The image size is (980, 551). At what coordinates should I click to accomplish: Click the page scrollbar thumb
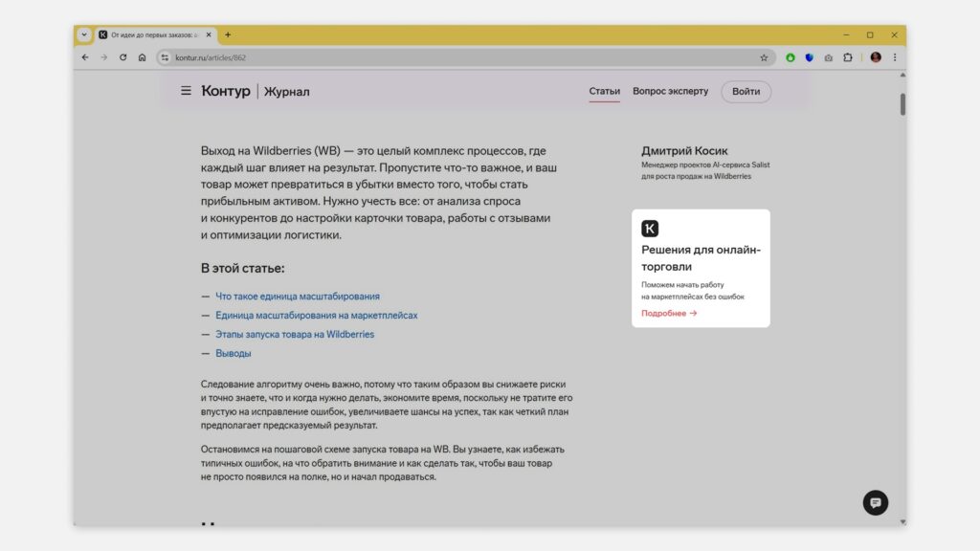(x=902, y=104)
